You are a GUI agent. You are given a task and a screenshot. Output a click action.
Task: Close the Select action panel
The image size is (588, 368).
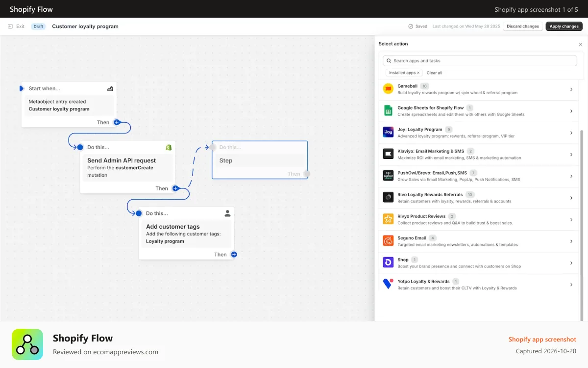tap(581, 44)
